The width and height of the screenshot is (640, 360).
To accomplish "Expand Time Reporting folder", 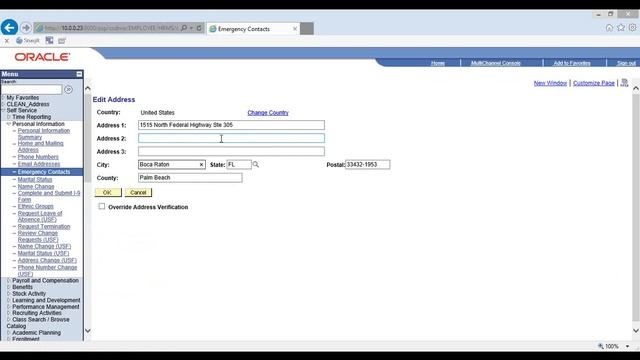I will [9, 117].
